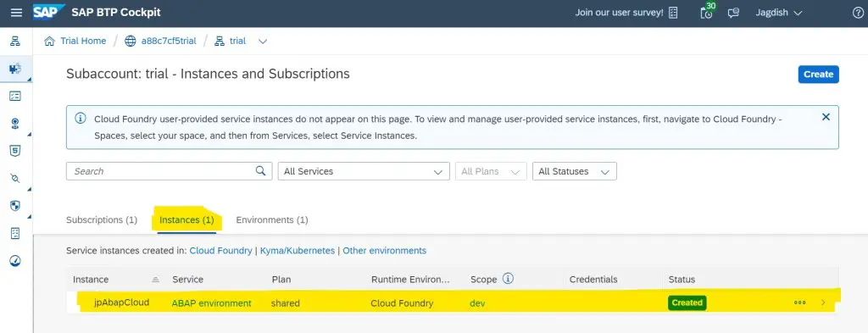Follow the Kyma/Kubernetes link
Screen dimensions: 868x333
(298, 251)
